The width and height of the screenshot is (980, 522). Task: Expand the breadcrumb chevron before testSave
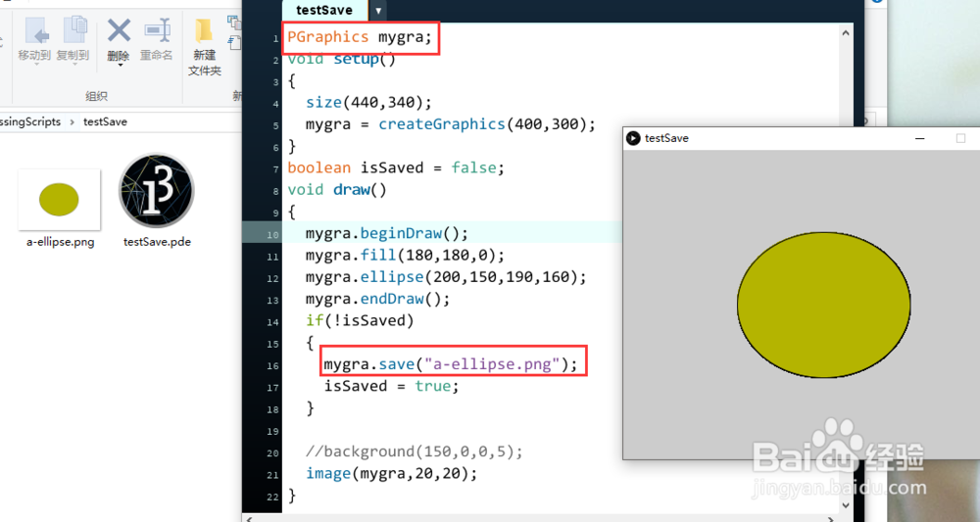[x=72, y=121]
